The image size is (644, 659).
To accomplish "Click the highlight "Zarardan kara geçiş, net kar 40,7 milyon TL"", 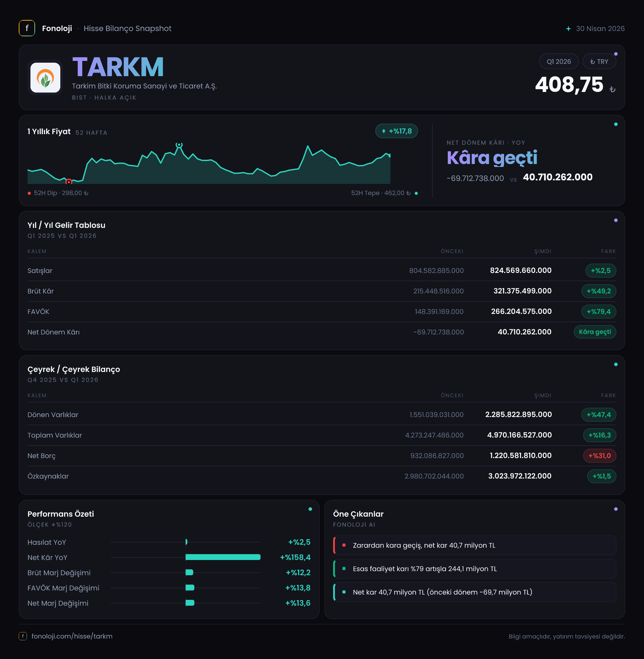I will (474, 545).
